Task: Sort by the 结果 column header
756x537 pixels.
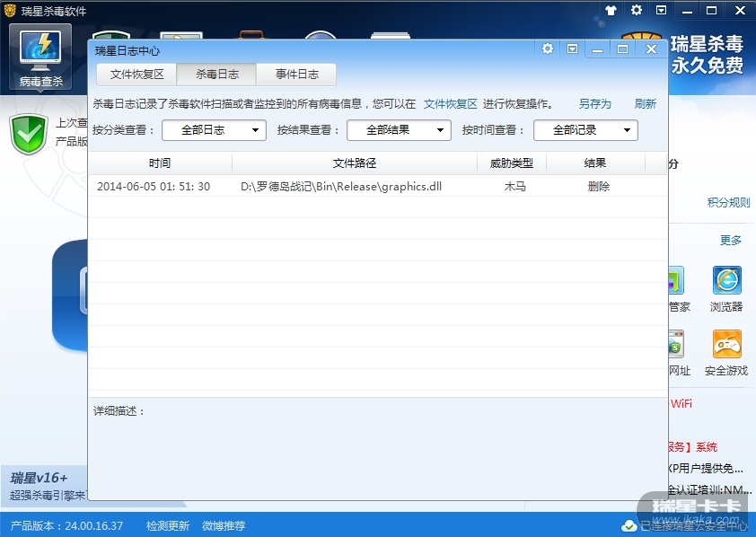Action: click(595, 163)
